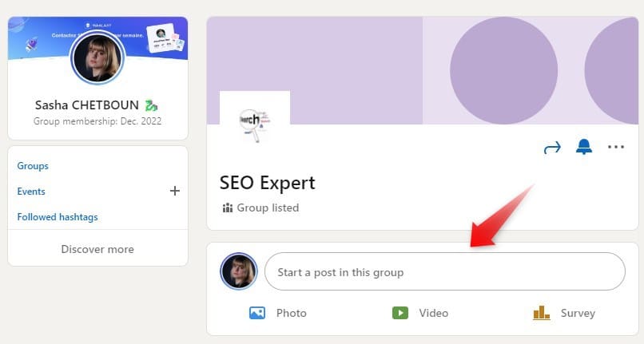Click the Survey bar chart icon

pos(541,312)
